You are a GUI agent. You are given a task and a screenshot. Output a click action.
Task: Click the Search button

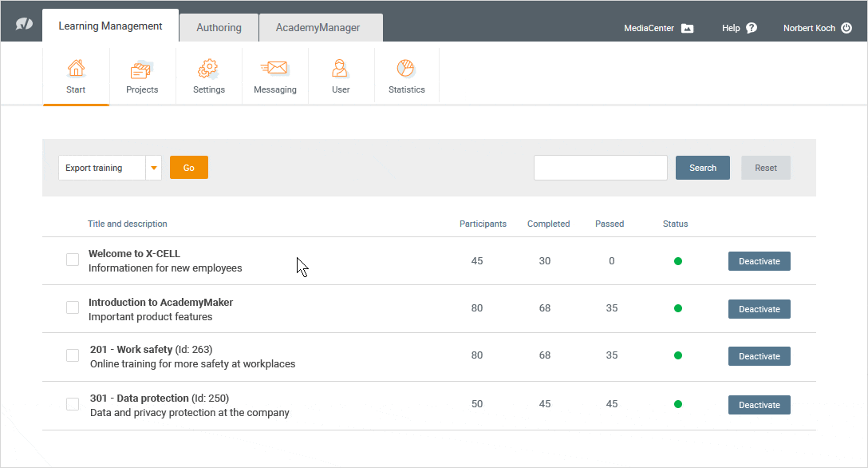[x=703, y=168]
